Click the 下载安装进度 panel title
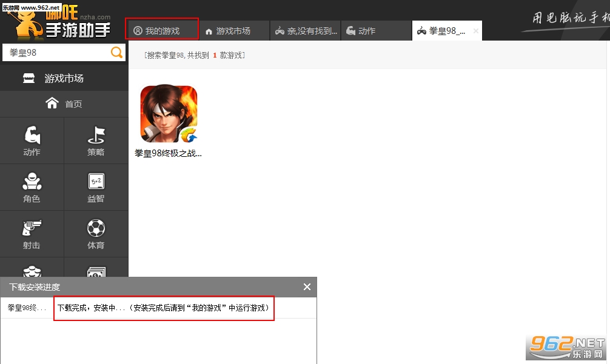The image size is (610, 364). point(35,287)
